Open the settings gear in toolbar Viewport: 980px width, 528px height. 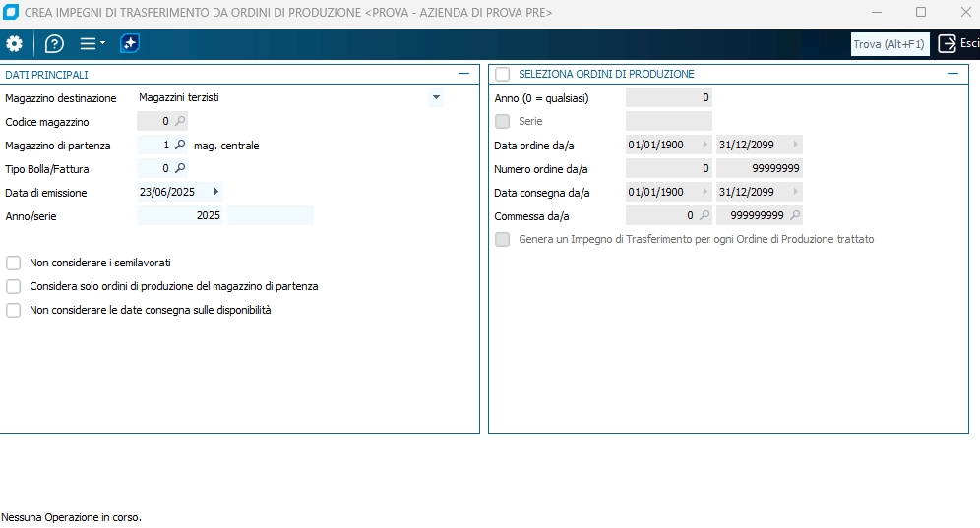tap(14, 43)
